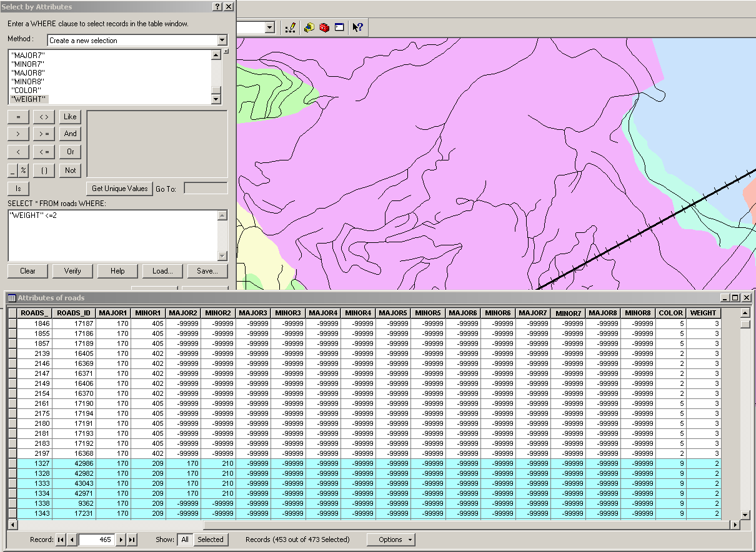Image resolution: width=756 pixels, height=552 pixels.
Task: Go to the last record
Action: coord(132,540)
